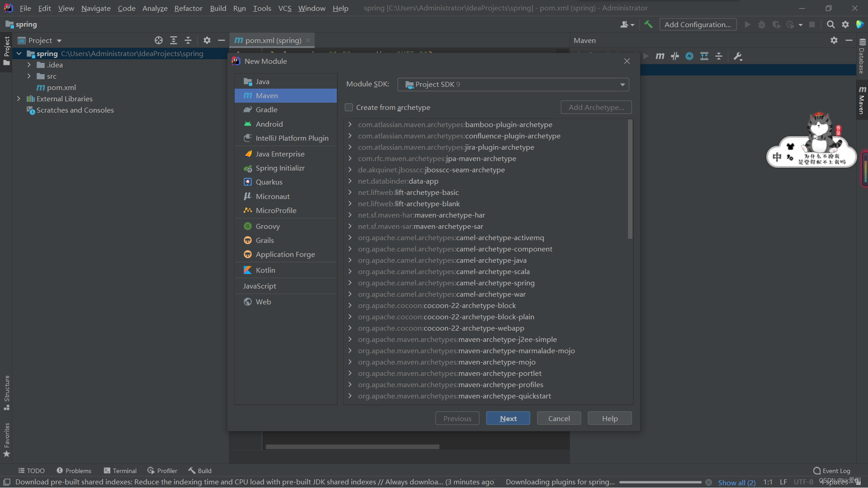Open Maven settings wrench icon
Viewport: 868px width, 488px height.
pos(738,56)
